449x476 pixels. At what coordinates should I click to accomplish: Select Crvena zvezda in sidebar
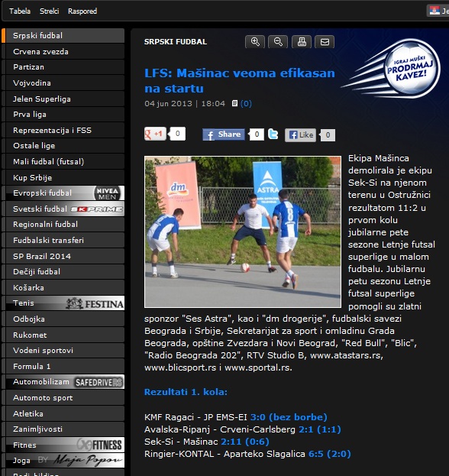point(63,52)
